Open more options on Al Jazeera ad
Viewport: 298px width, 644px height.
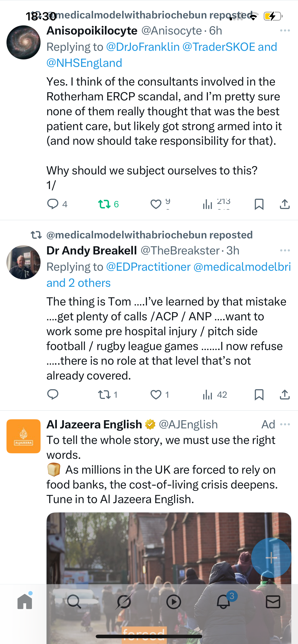[x=285, y=424]
